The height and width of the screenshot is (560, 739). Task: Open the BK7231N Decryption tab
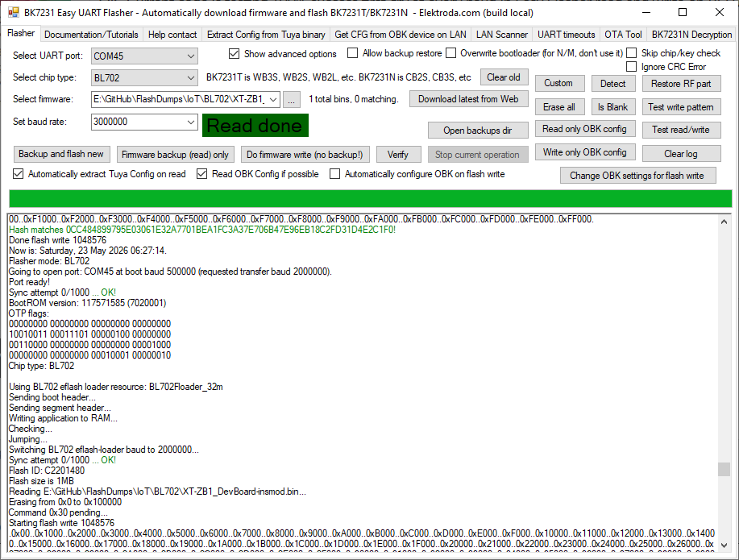691,35
